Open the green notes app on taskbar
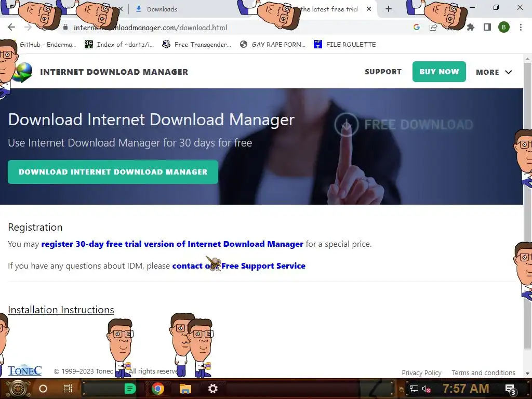Image resolution: width=532 pixels, height=399 pixels. click(130, 389)
